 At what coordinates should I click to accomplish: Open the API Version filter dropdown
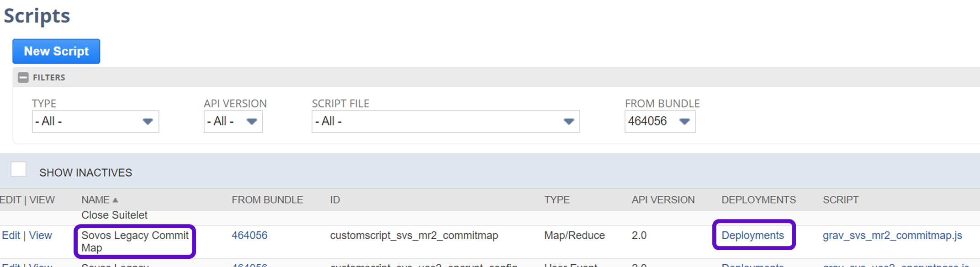[x=233, y=121]
